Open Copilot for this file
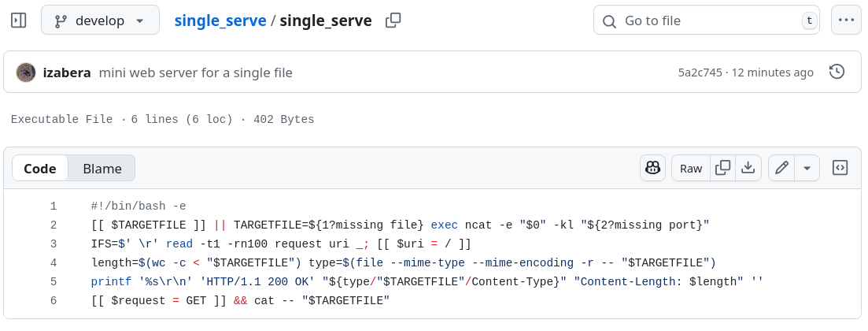 [x=652, y=168]
